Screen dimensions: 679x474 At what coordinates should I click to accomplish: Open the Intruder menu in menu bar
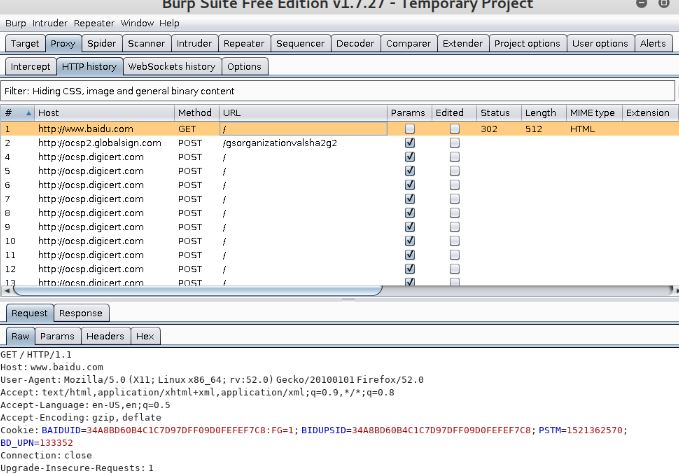[50, 23]
